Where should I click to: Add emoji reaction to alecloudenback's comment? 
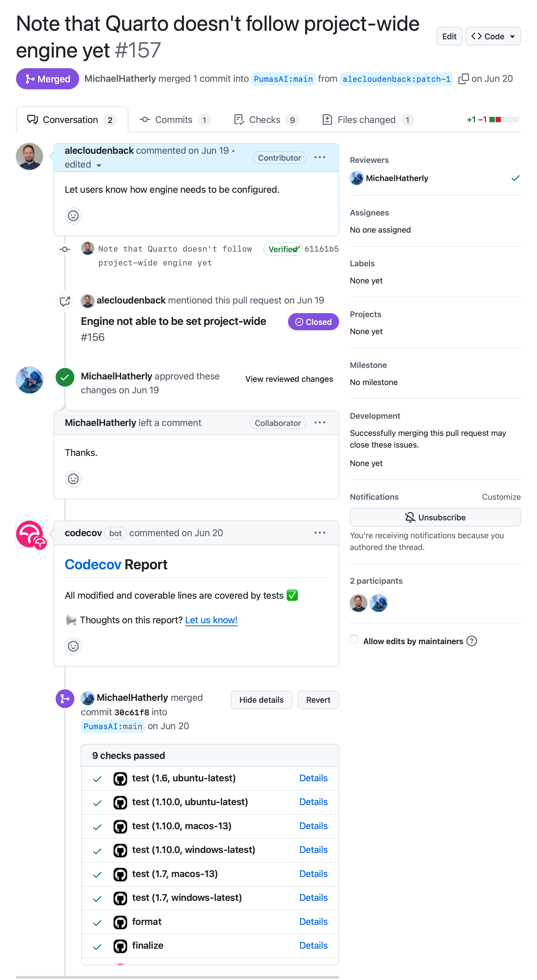click(x=73, y=216)
